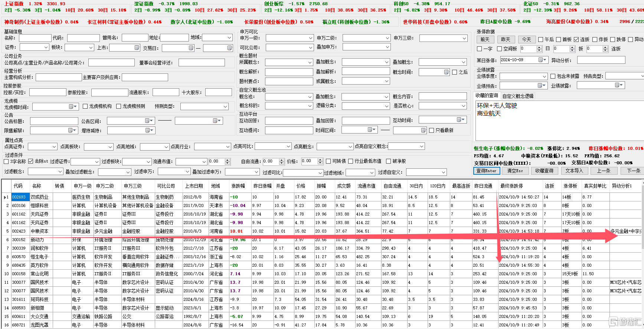Select saved query 商业航天
Viewport: 644px width, 329px height.
[489, 113]
